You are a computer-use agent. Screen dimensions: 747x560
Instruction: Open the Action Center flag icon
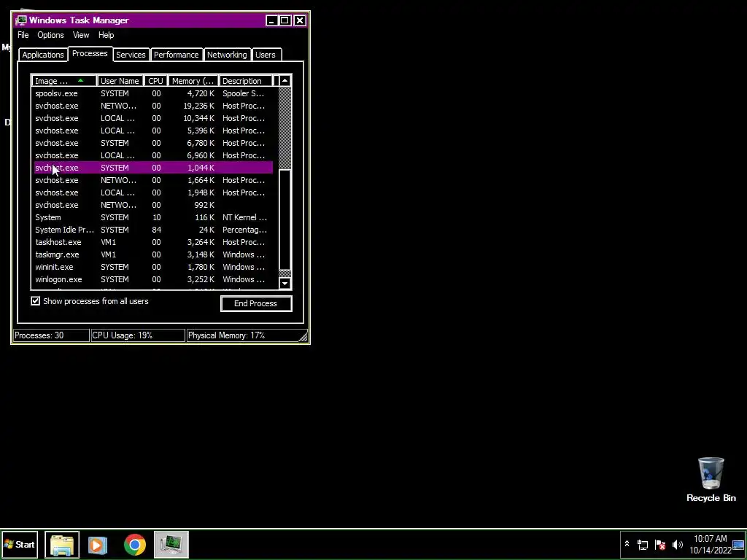[x=659, y=544]
